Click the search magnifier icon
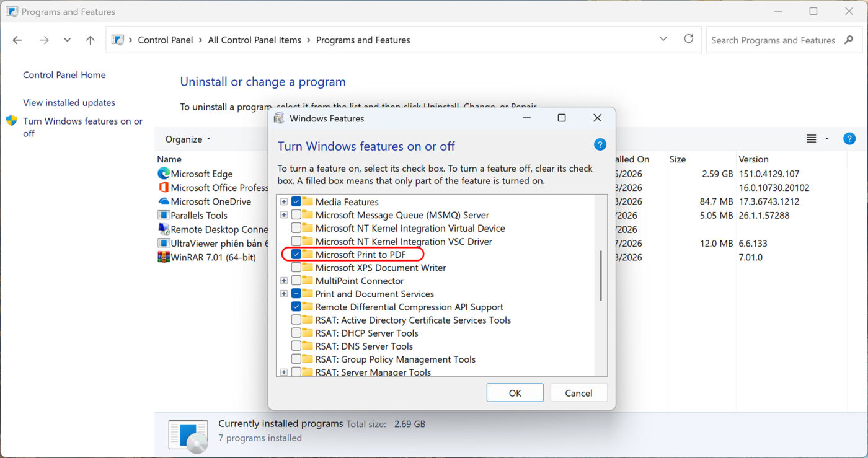The image size is (868, 458). pyautogui.click(x=849, y=40)
